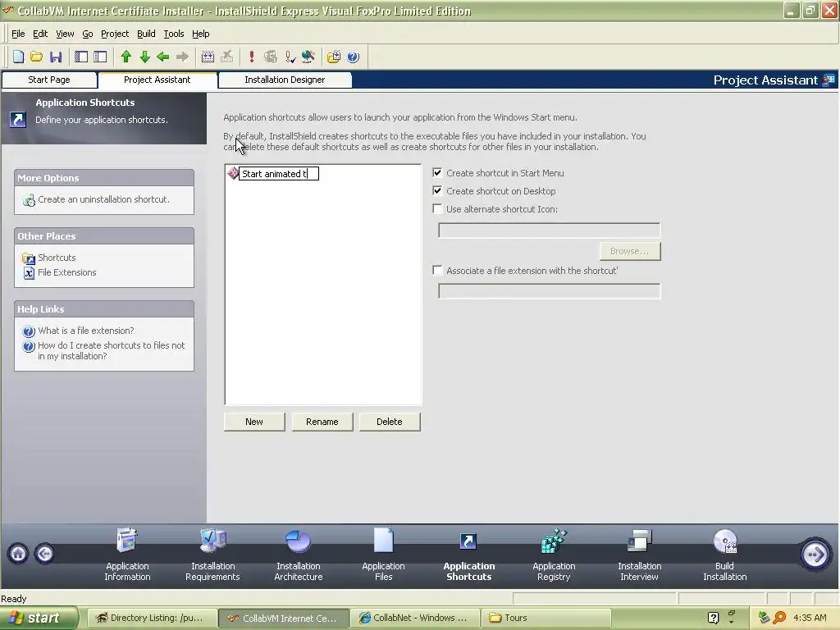Open the View menu
Screen dimensions: 840x630
65,34
